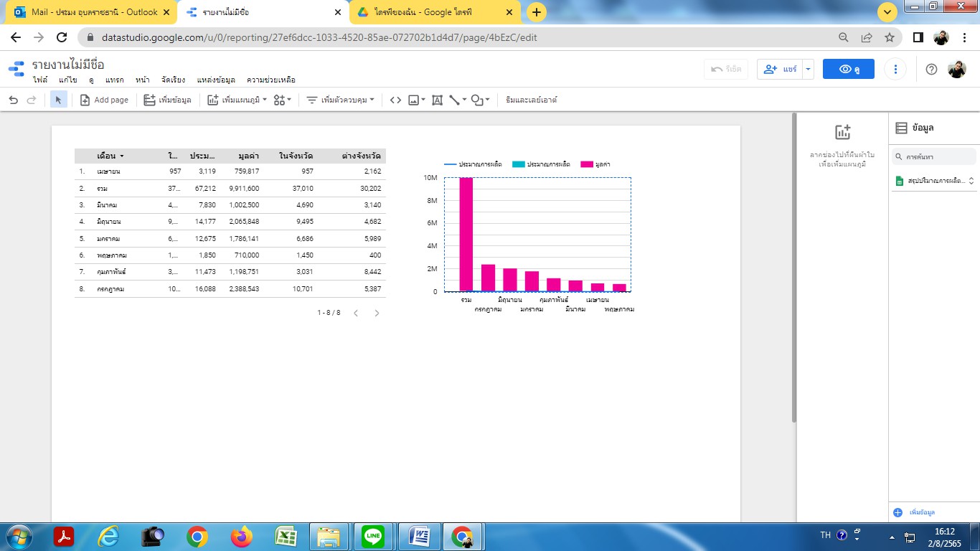Click the pink มูลค่า legend swatch

coord(586,164)
